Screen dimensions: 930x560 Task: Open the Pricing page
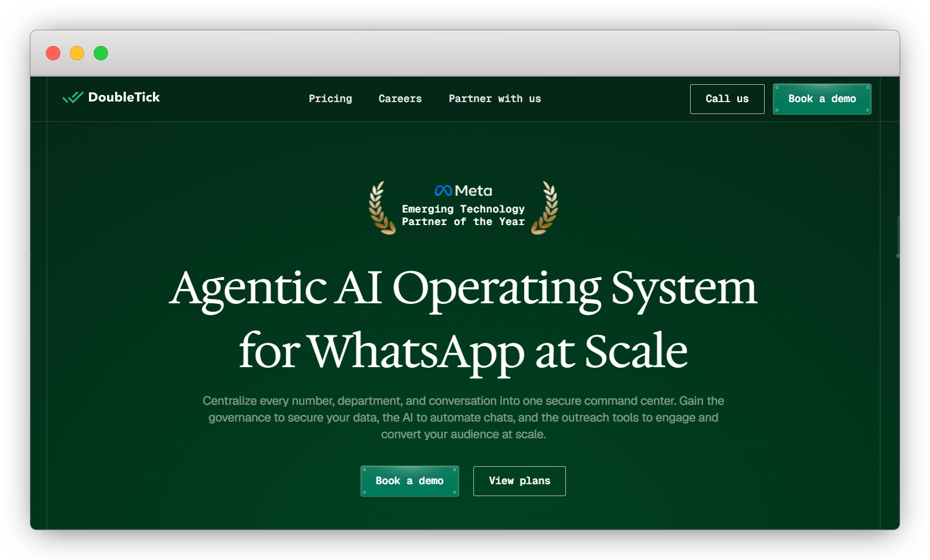tap(330, 99)
